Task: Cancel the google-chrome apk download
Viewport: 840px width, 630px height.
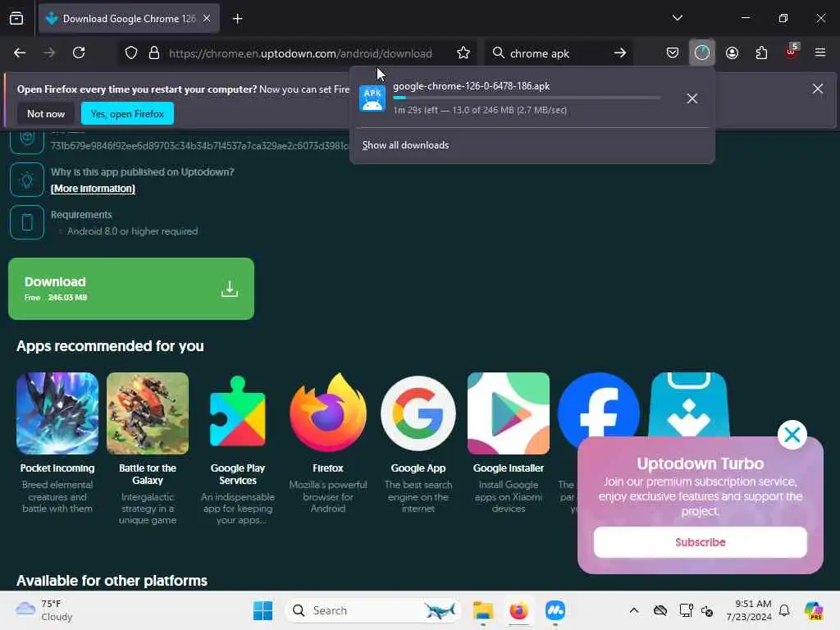Action: pos(692,98)
